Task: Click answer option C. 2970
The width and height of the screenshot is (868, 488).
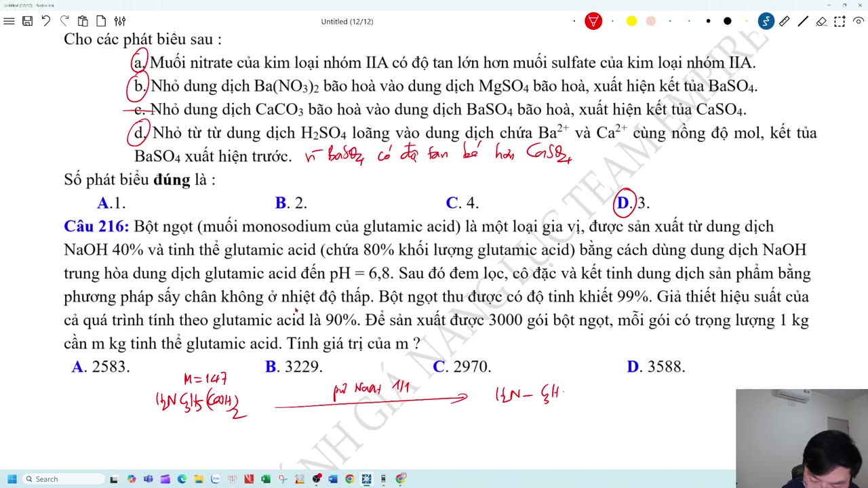Action: [x=462, y=367]
